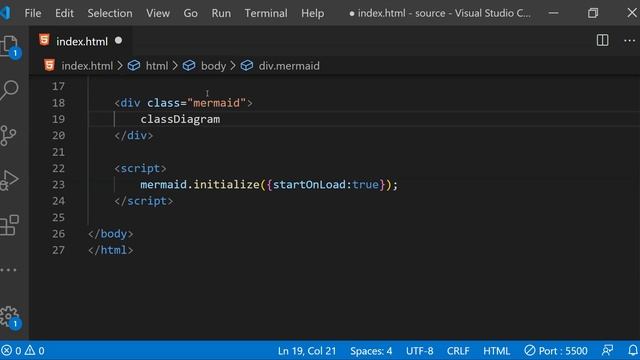
Task: Select the index.html editor tab
Action: 81,41
